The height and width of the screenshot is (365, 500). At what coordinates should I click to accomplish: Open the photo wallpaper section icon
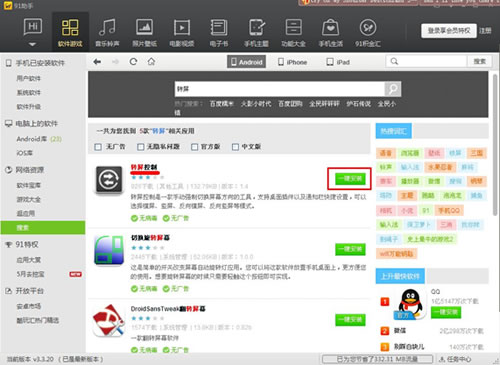tap(144, 28)
